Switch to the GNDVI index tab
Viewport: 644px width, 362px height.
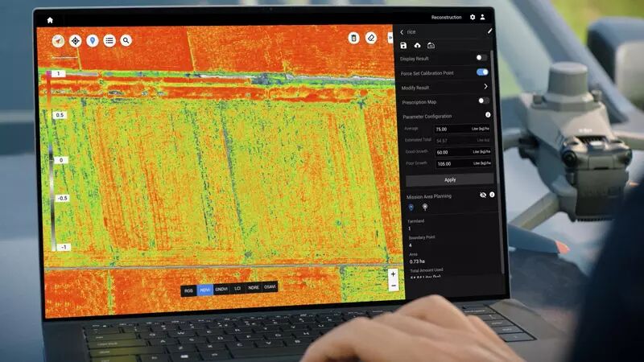coord(221,289)
